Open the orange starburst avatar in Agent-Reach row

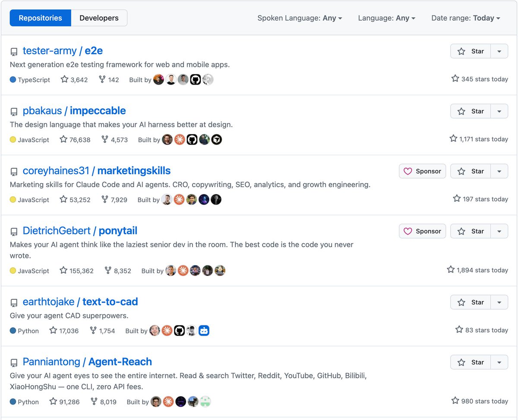pos(168,401)
